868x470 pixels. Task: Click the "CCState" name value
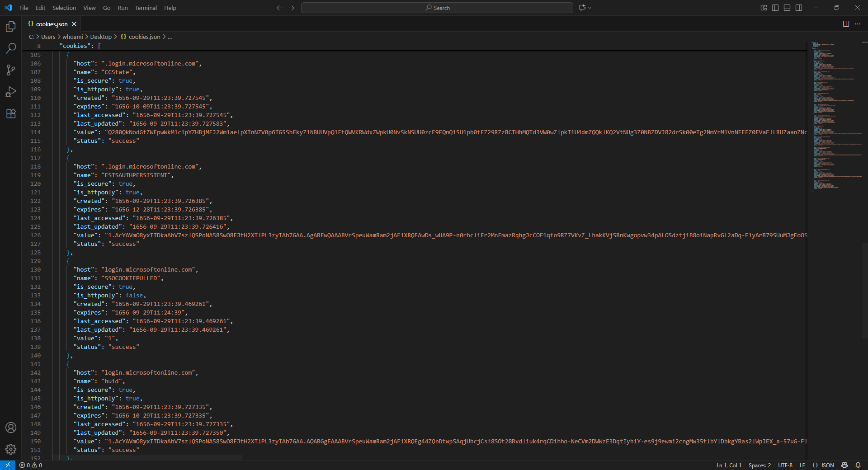click(x=117, y=72)
